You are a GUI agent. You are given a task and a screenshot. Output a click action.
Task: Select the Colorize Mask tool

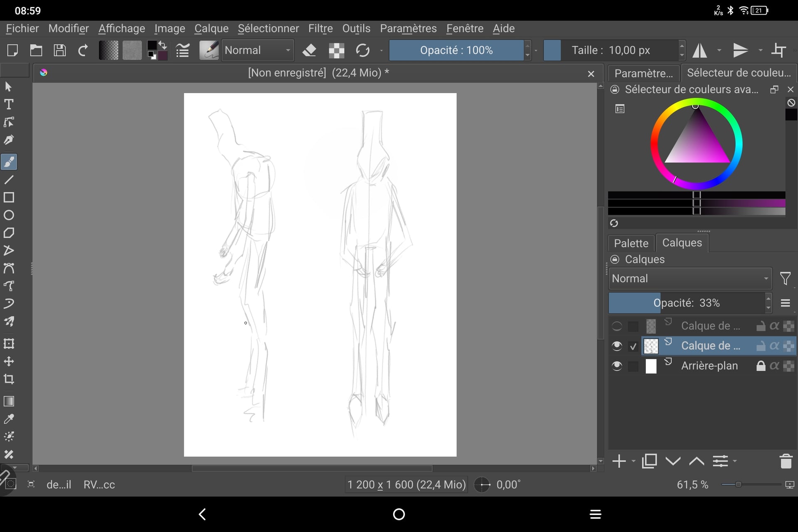tap(9, 437)
